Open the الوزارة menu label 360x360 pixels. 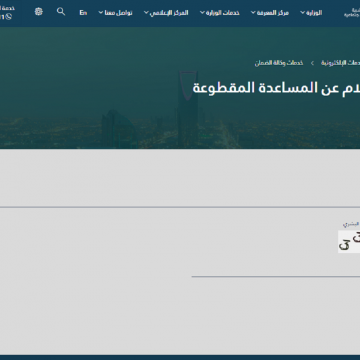pyautogui.click(x=314, y=13)
